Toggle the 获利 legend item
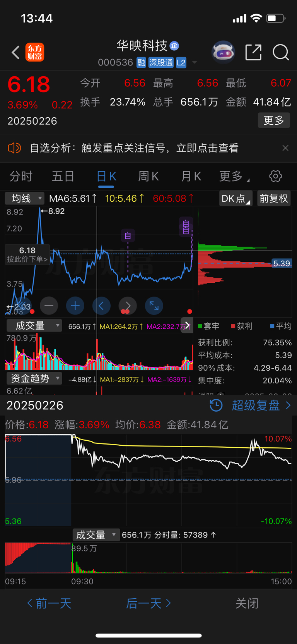 242,326
